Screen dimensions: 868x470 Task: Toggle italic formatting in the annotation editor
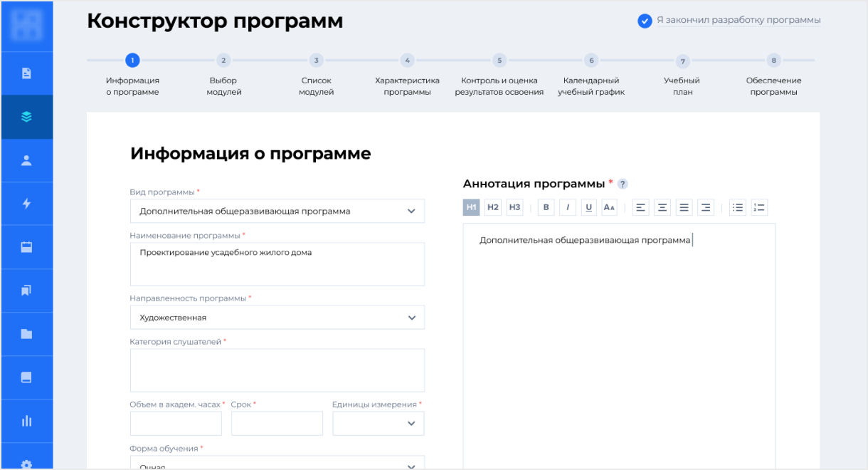(568, 207)
